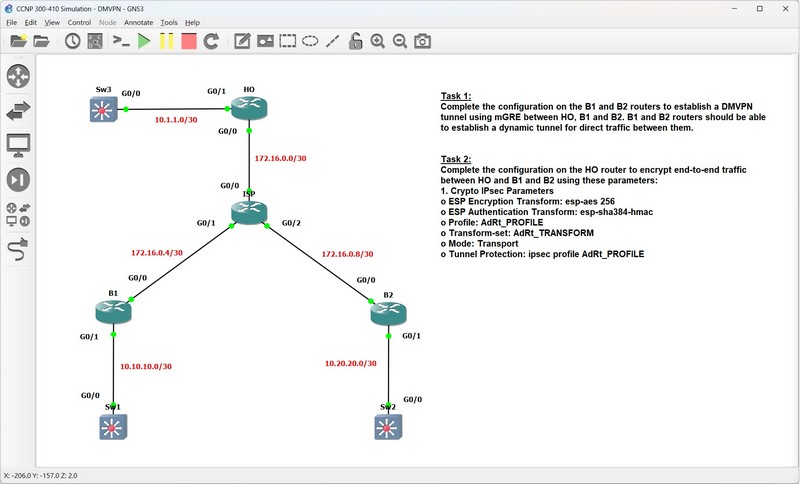Browse security devices sidebar icon
Image resolution: width=800 pixels, height=484 pixels.
(x=18, y=180)
